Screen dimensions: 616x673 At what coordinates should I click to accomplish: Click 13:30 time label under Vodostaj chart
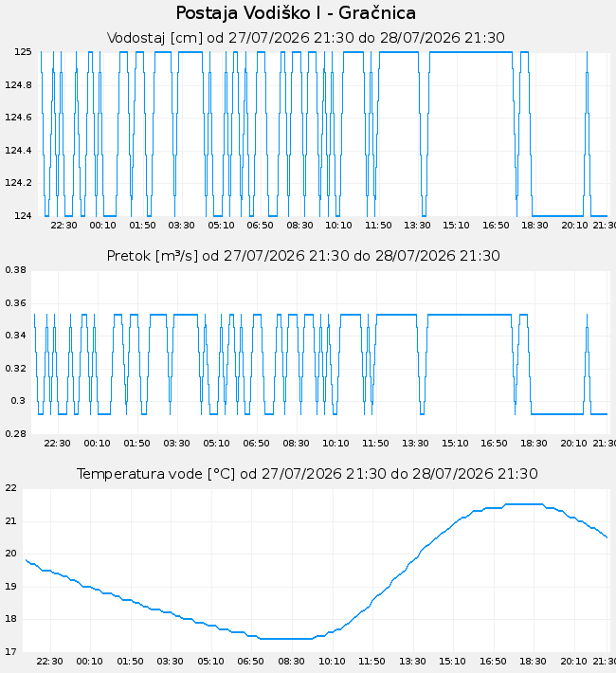[417, 226]
